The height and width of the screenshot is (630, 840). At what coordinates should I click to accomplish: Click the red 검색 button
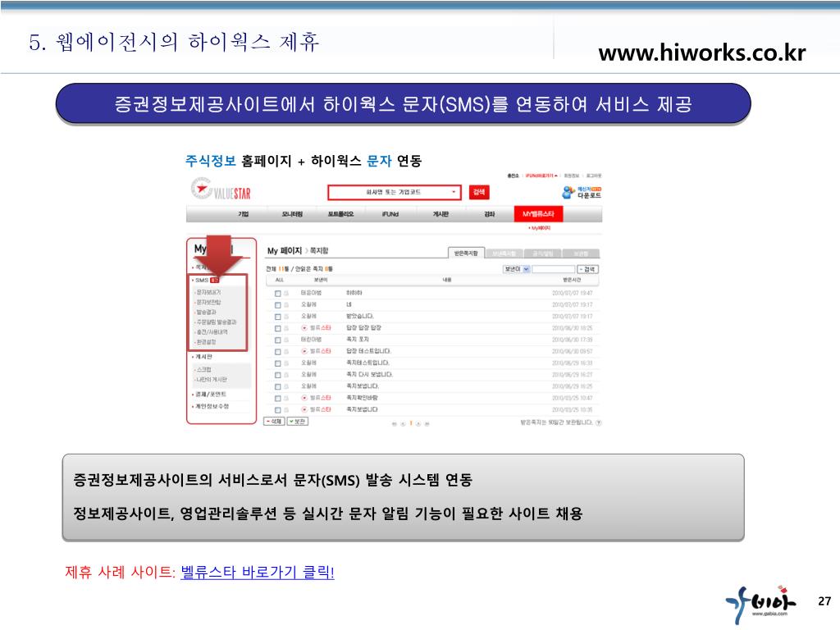(479, 192)
